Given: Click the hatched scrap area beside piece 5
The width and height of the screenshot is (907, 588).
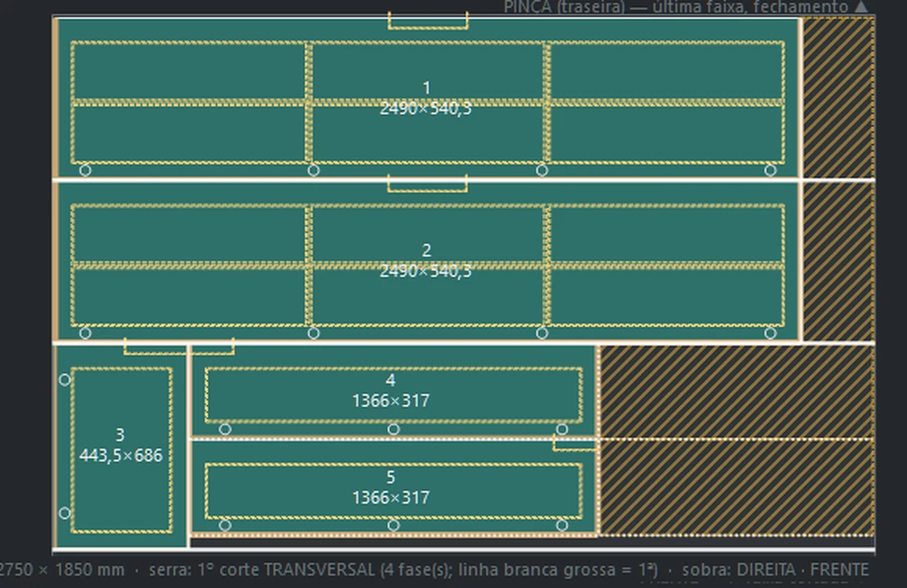Looking at the screenshot, I should click(x=737, y=487).
